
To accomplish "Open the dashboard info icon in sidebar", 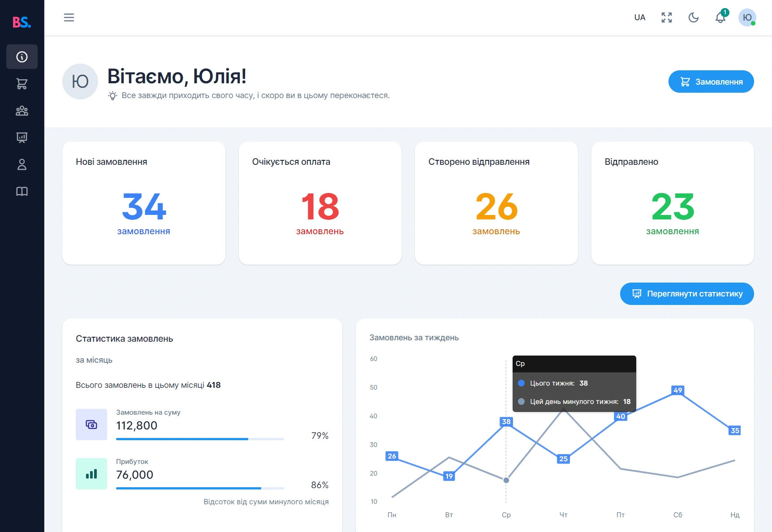I will (x=22, y=57).
